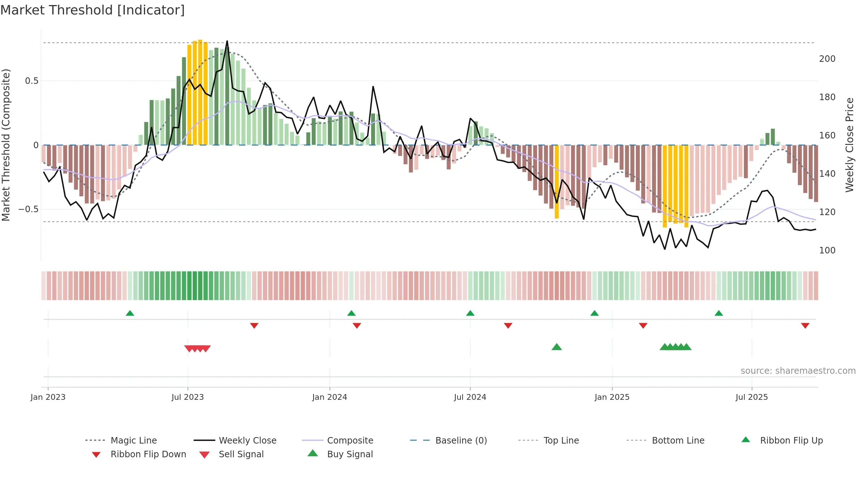Click the 140 price axis tick label
The height and width of the screenshot is (488, 868).
(827, 174)
